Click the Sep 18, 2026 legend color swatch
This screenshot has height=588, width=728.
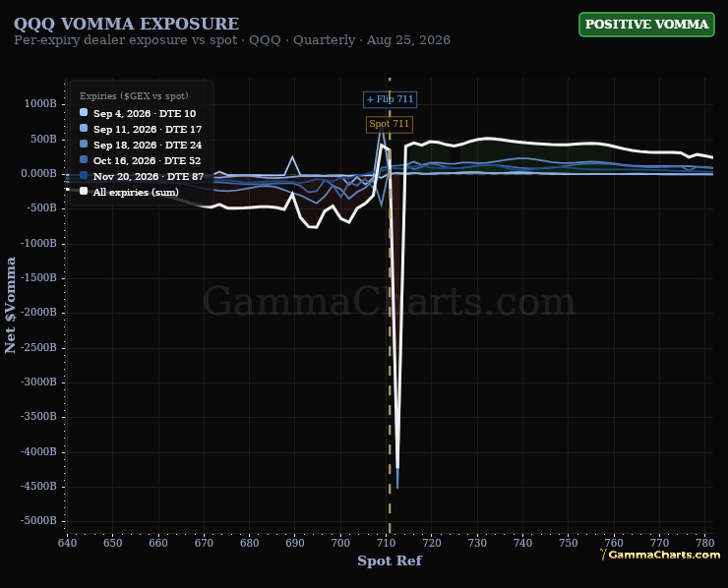pyautogui.click(x=84, y=144)
